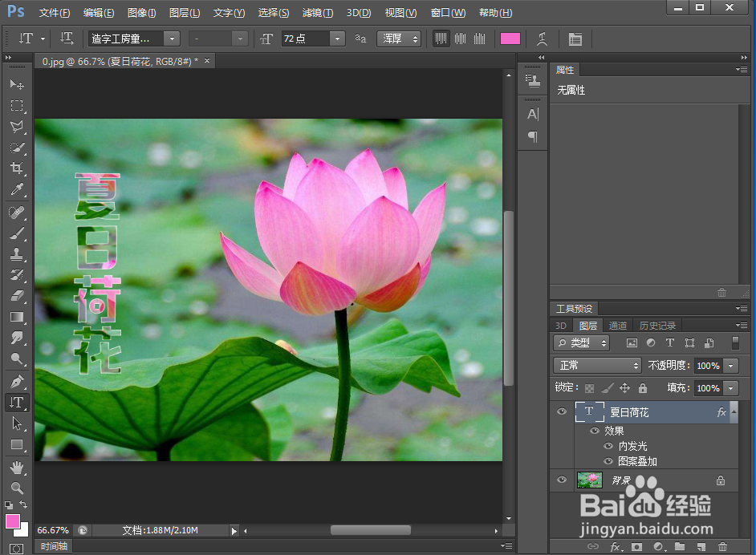
Task: Open the 填充 fill slider dropdown
Action: tap(731, 388)
